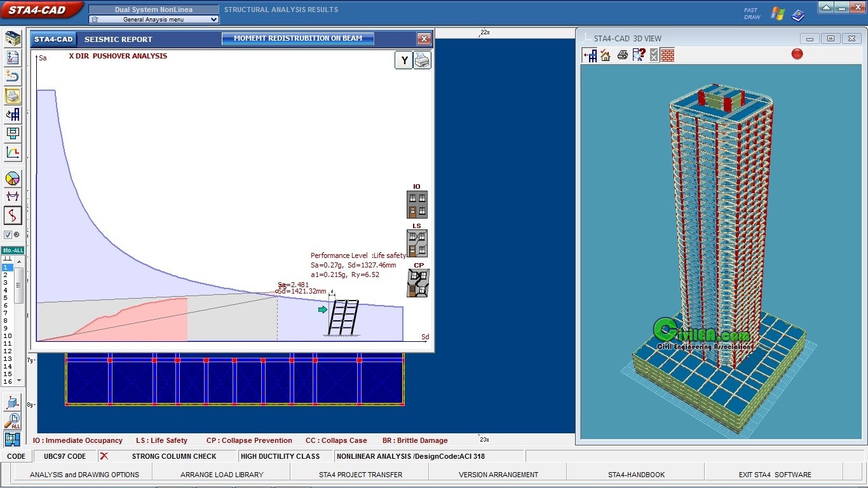868x488 pixels.
Task: Print the seismic report with printer icon
Action: click(423, 60)
